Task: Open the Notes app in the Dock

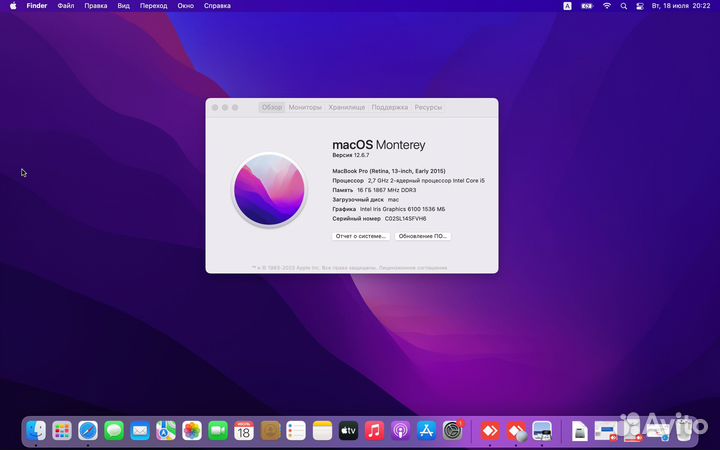Action: 322,431
